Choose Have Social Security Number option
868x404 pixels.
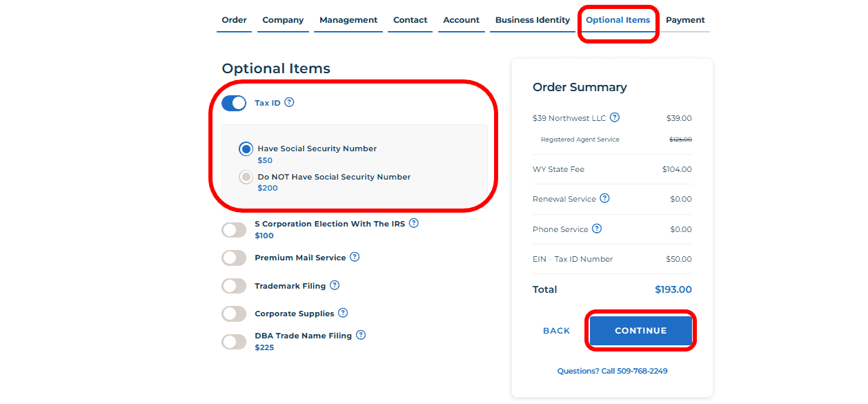pos(246,148)
